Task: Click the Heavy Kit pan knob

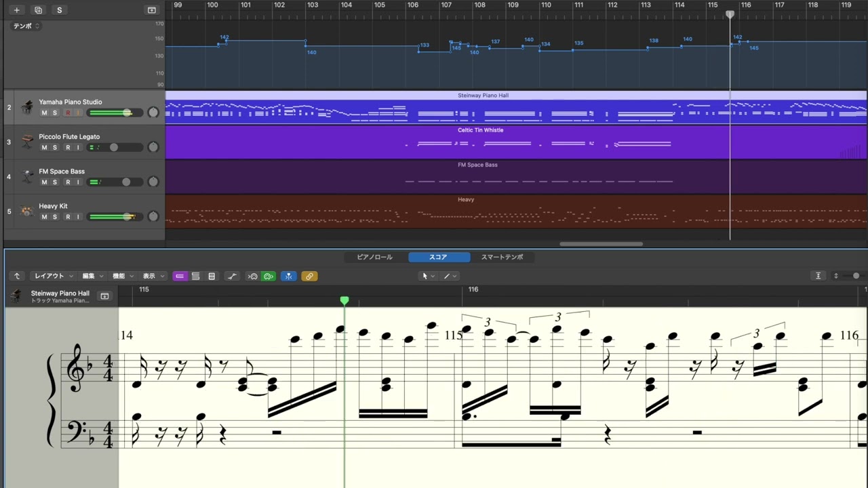Action: (x=153, y=216)
